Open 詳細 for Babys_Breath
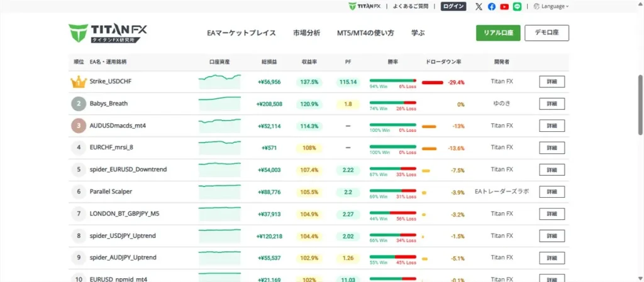Screen dimensions: 644x282 coord(552,104)
